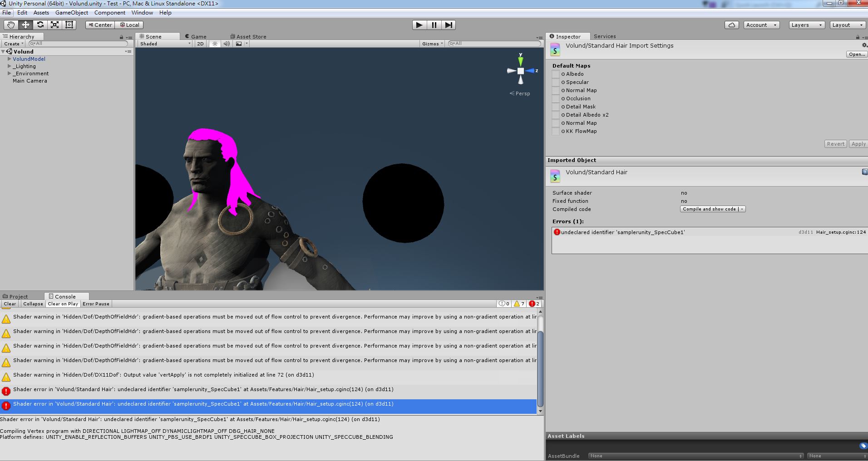Image resolution: width=868 pixels, height=461 pixels.
Task: Click the Clear button in Console
Action: click(x=10, y=304)
